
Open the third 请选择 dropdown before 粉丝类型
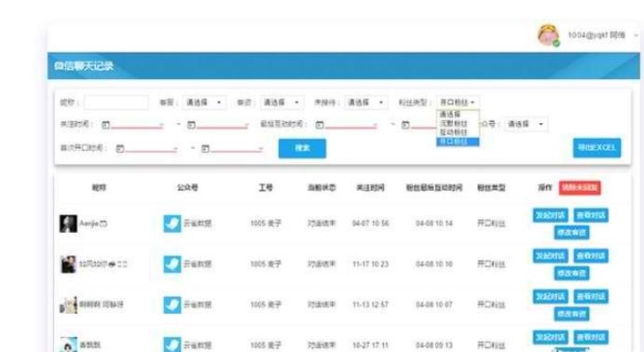coord(365,102)
